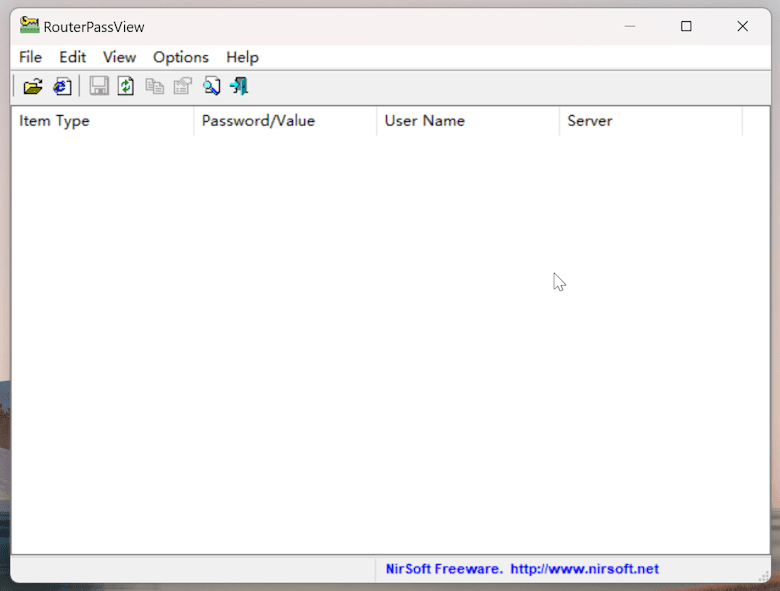Click the Save Selected Items floppy icon

(x=99, y=86)
